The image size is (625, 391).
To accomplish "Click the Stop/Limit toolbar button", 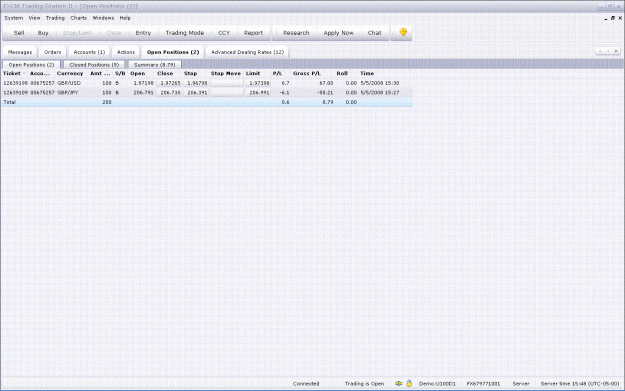I will pos(77,33).
